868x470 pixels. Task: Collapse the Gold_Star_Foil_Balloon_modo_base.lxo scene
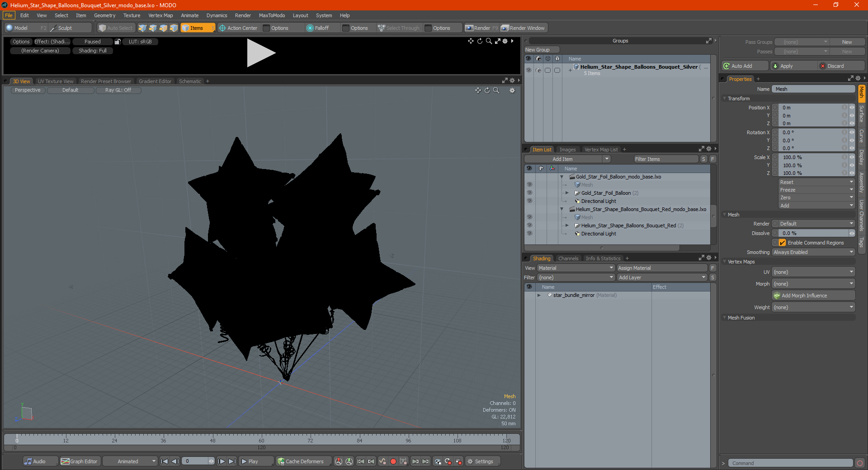click(x=562, y=177)
